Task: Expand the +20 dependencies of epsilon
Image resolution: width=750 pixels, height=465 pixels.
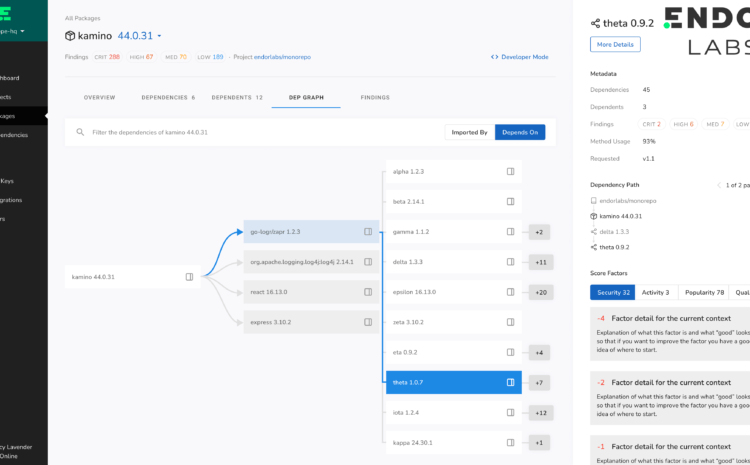Action: tap(541, 292)
